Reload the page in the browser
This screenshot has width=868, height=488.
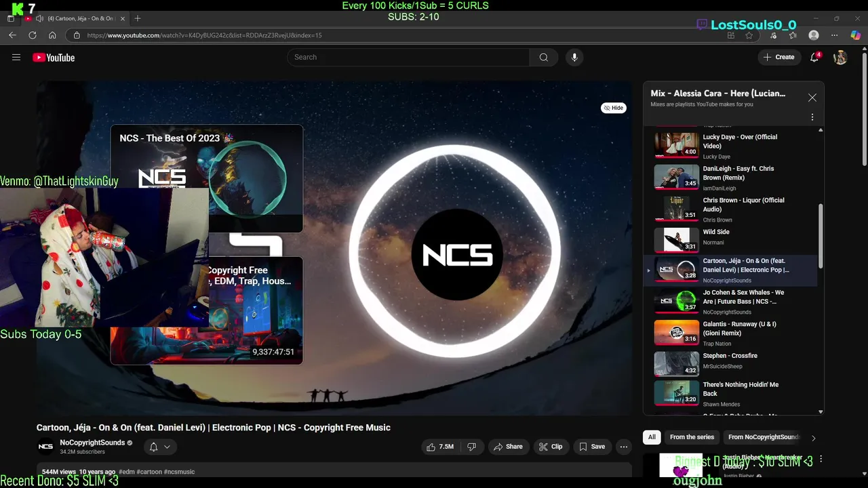point(32,35)
